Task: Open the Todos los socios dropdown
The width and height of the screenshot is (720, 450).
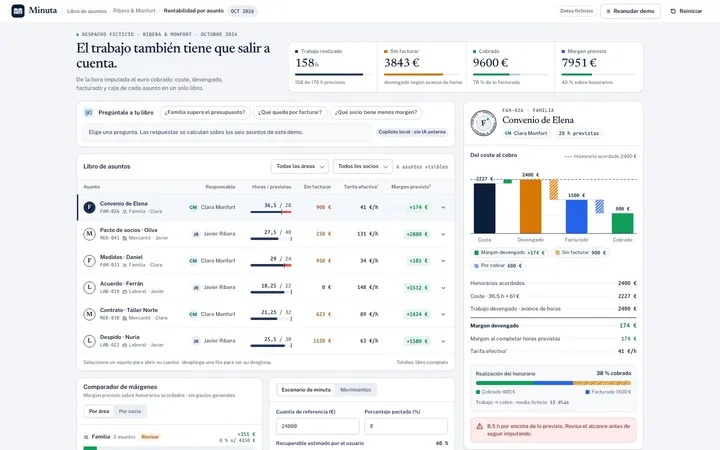Action: pos(363,166)
